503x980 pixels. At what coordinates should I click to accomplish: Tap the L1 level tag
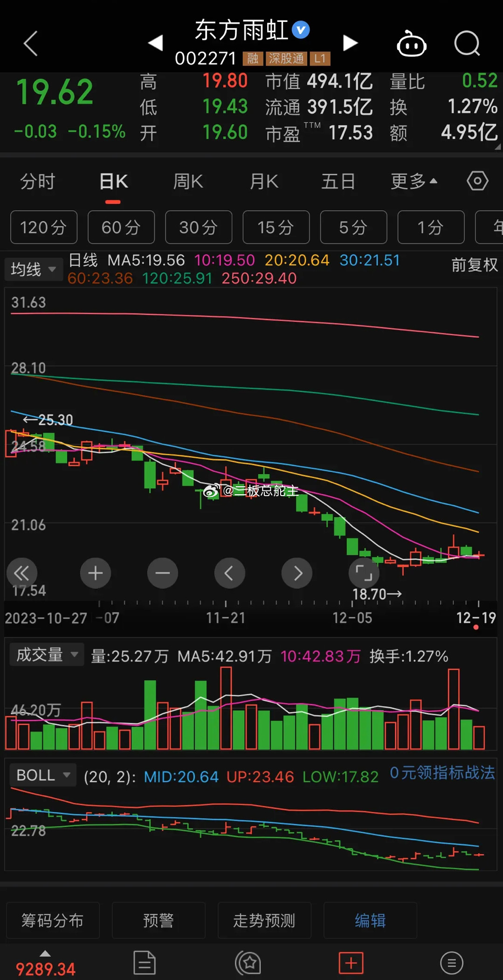320,58
